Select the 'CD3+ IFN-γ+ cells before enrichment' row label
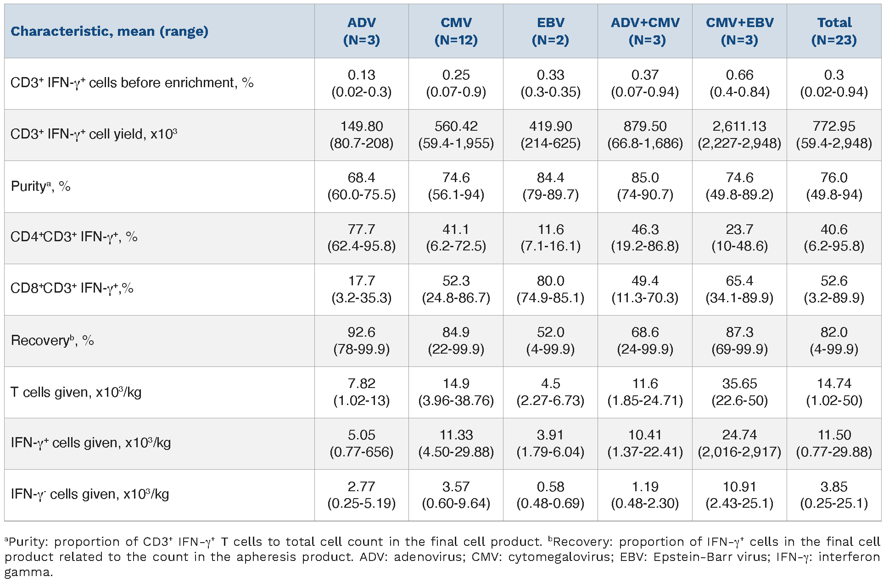The image size is (889, 588). pos(132,83)
